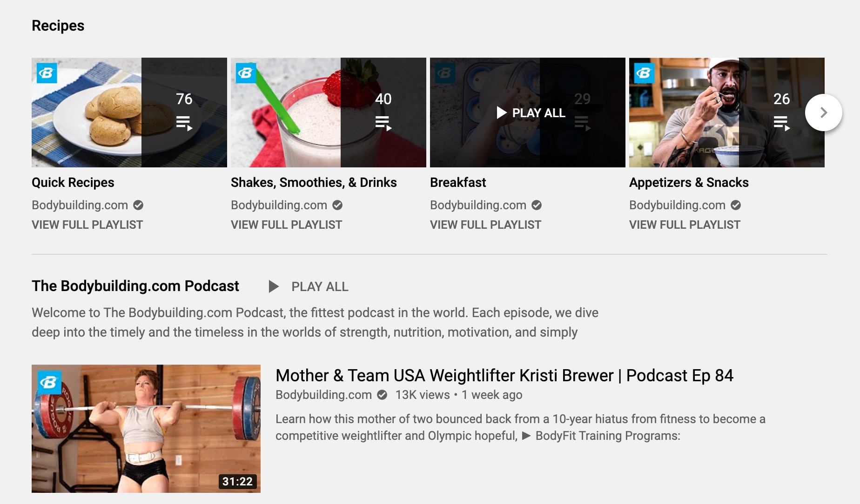
Task: Open Bodybuilding.com channel under Appetizers & Snacks
Action: pyautogui.click(x=678, y=205)
